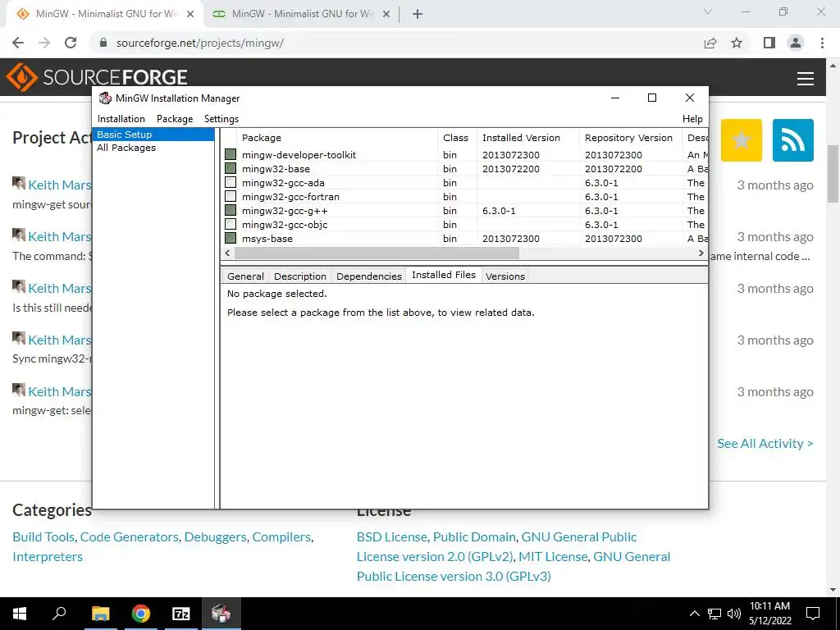Click the MinGW Installation Manager title icon

click(105, 98)
